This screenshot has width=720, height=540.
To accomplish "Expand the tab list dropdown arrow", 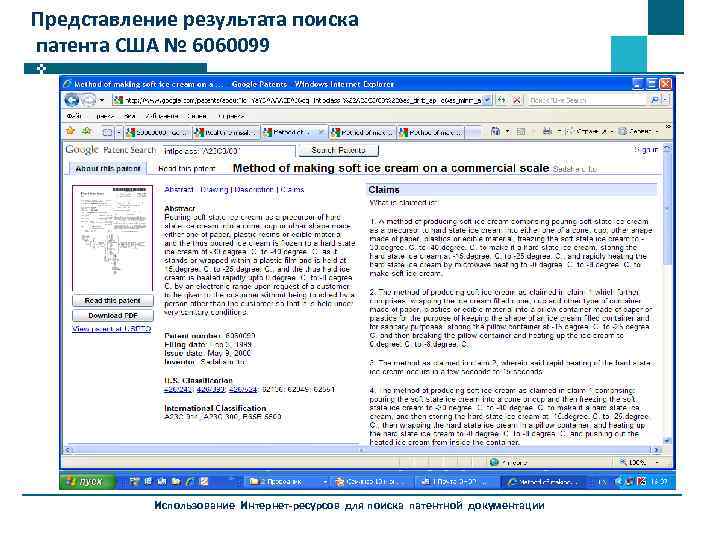I will pos(118,132).
